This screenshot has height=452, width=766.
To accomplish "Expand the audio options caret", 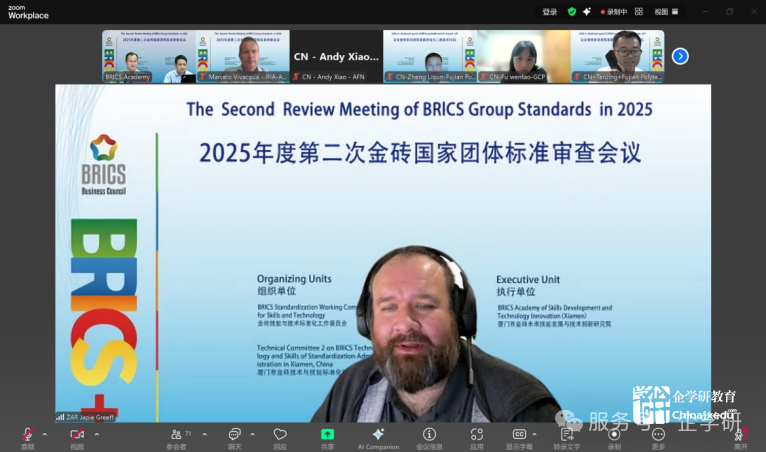I will (x=45, y=434).
